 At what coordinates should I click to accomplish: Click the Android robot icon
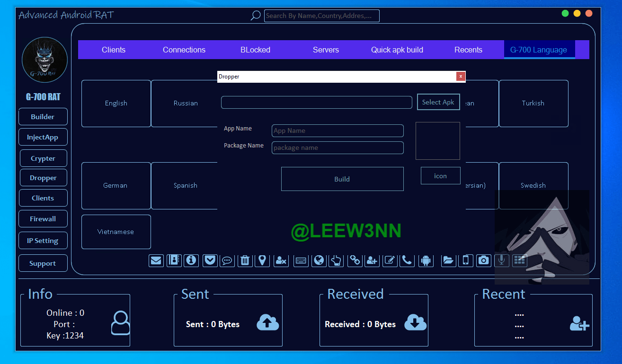(426, 260)
